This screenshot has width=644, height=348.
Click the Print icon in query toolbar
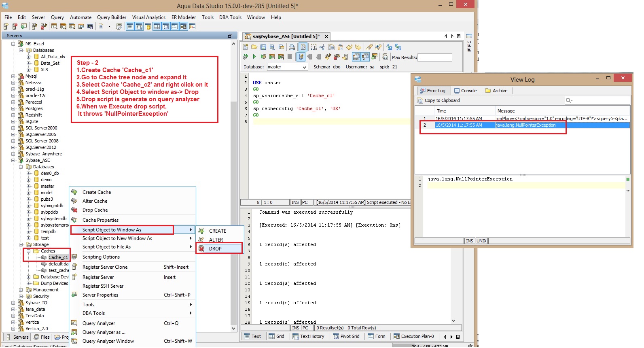pos(292,47)
